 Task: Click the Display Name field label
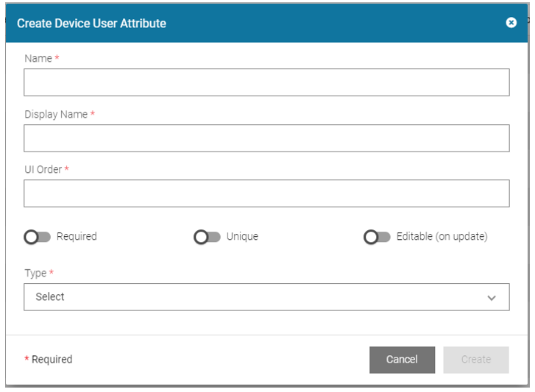point(56,114)
